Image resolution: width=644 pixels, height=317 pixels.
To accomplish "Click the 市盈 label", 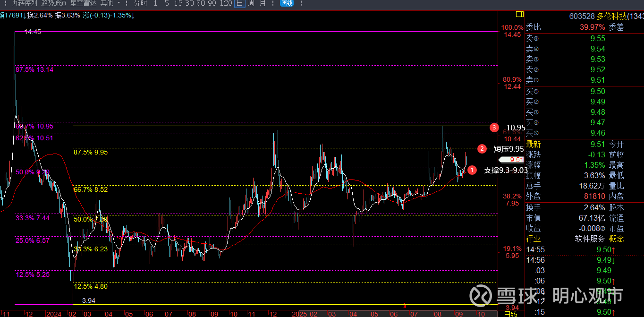I will [x=616, y=229].
